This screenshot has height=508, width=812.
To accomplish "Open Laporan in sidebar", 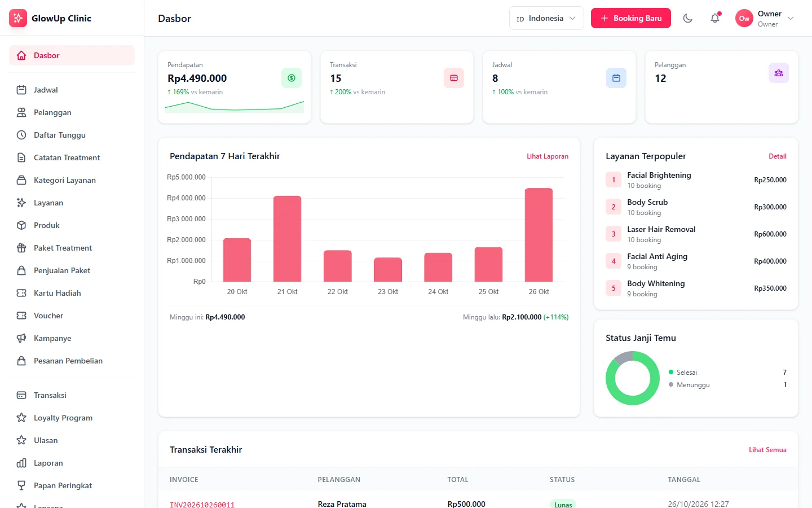I will click(x=72, y=463).
